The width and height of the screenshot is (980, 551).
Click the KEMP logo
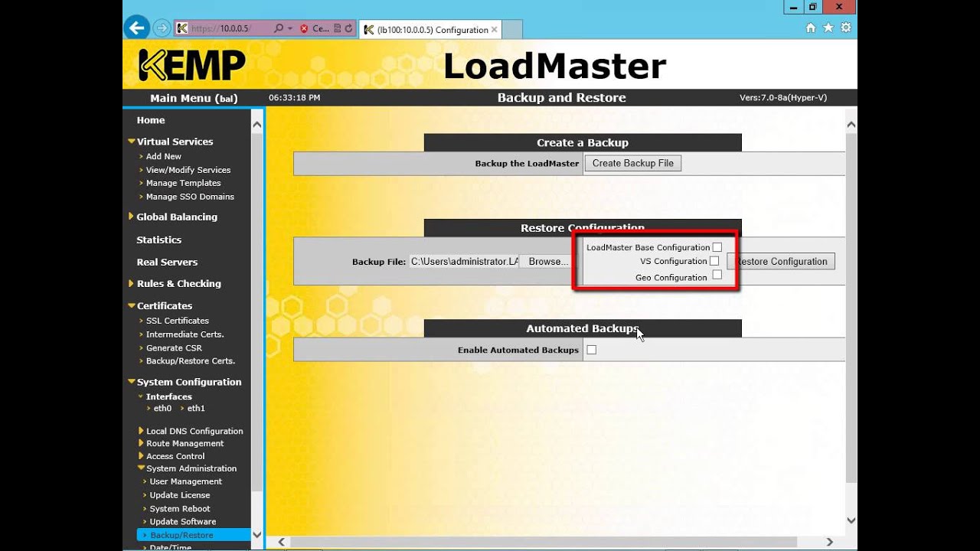191,65
